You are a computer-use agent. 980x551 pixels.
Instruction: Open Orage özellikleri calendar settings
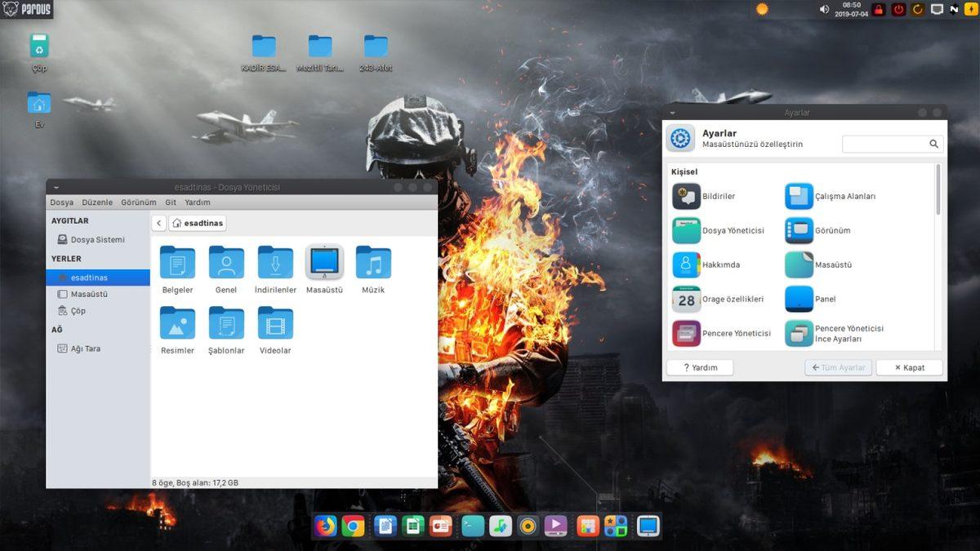tap(687, 300)
